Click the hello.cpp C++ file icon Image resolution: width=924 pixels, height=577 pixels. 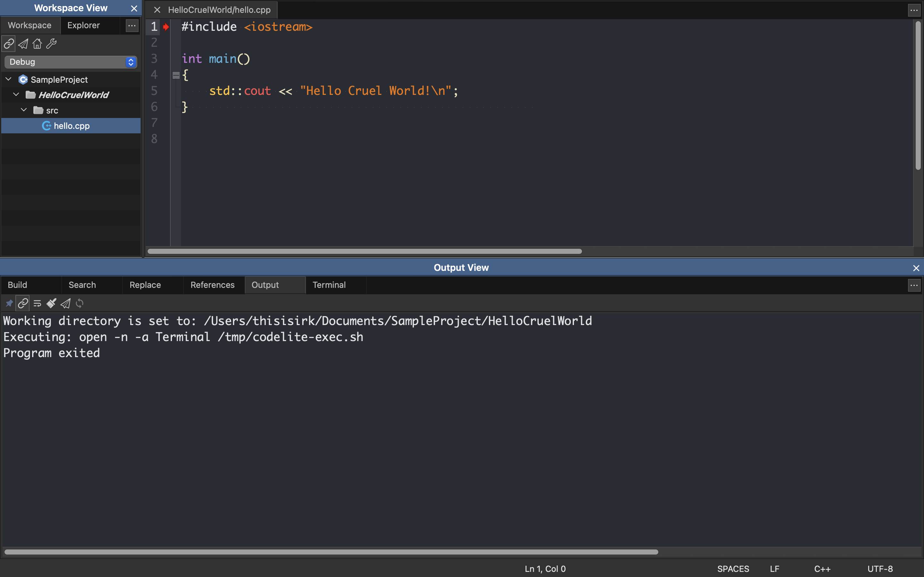[x=46, y=126]
